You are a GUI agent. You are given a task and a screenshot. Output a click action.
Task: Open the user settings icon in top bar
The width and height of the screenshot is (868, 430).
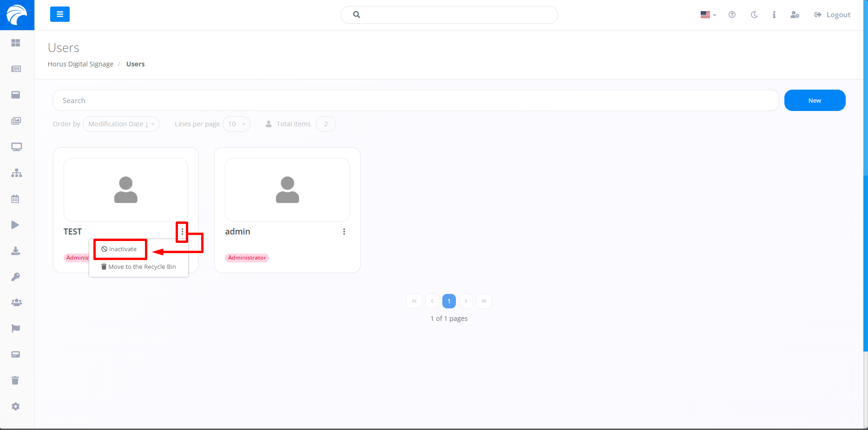click(795, 15)
